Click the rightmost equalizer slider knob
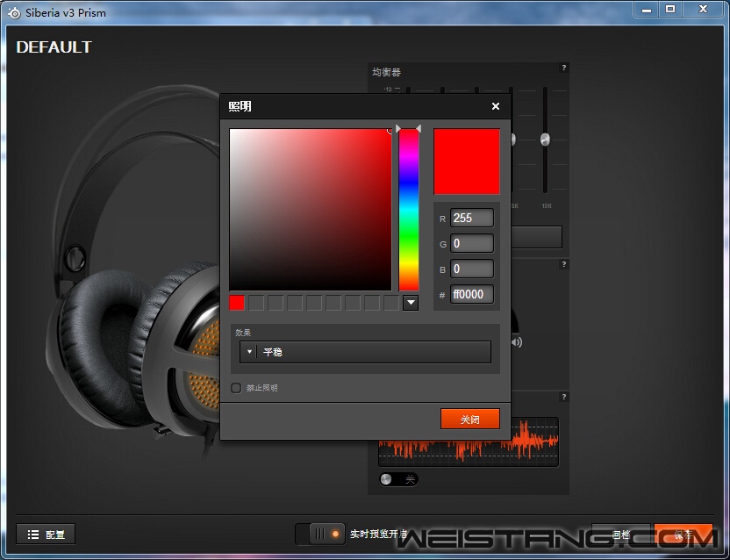The width and height of the screenshot is (730, 560). (x=545, y=139)
